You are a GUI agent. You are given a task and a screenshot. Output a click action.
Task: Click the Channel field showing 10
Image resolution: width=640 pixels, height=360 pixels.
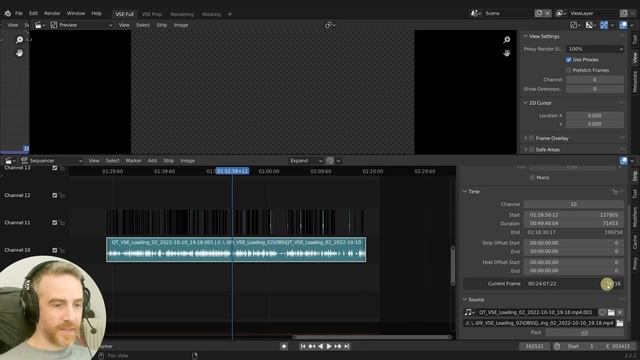(573, 204)
